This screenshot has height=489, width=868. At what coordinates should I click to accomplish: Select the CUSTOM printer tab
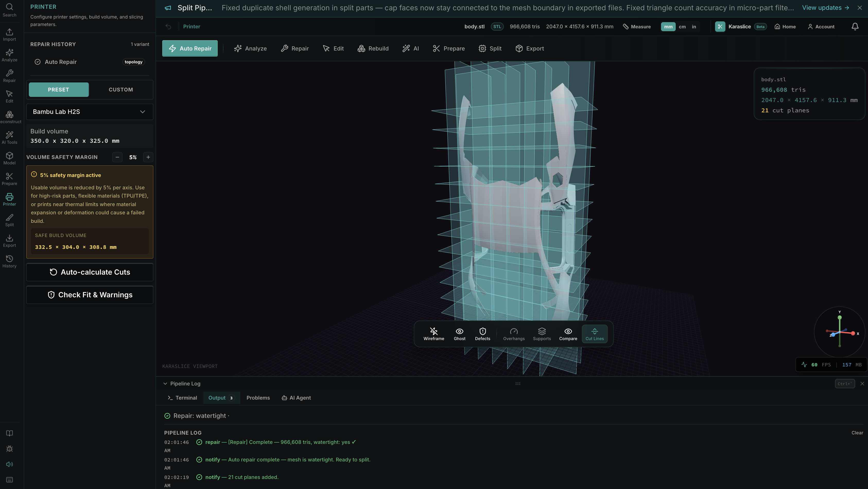(x=121, y=90)
